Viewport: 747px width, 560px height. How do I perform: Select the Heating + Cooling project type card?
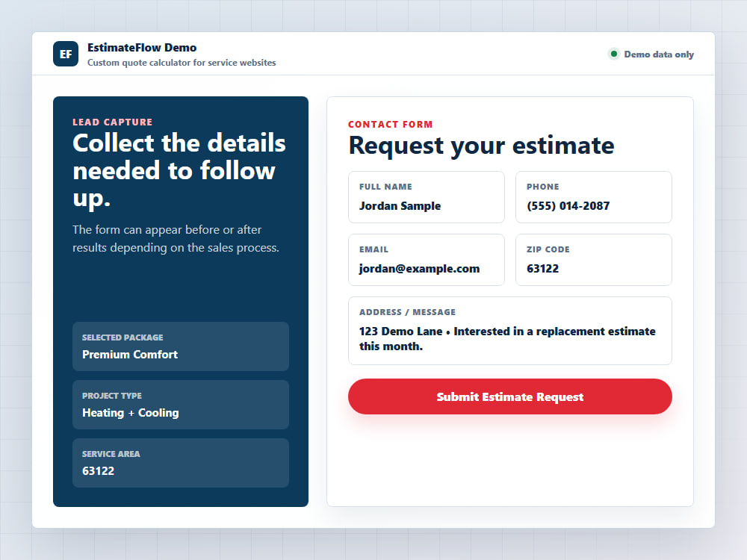(181, 405)
